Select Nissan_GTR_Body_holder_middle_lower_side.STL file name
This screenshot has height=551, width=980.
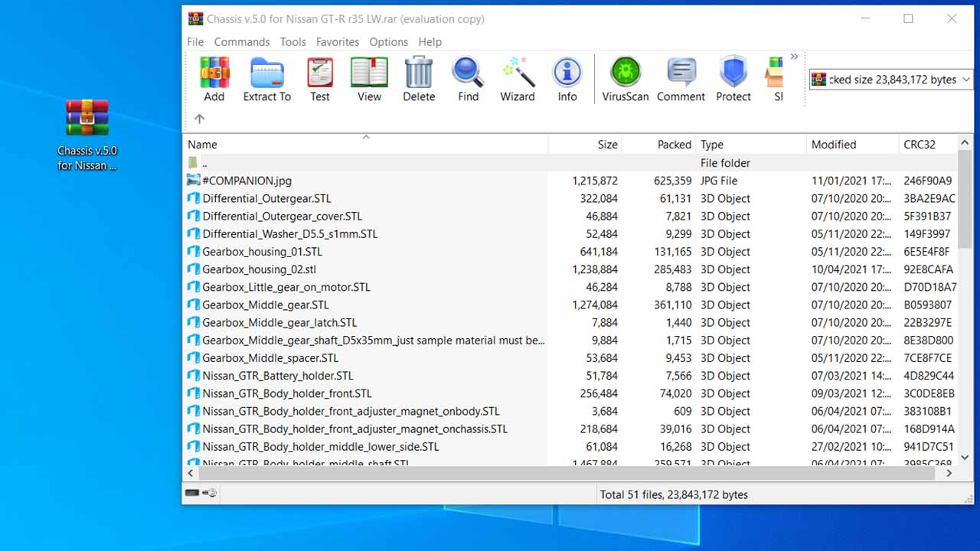click(321, 446)
